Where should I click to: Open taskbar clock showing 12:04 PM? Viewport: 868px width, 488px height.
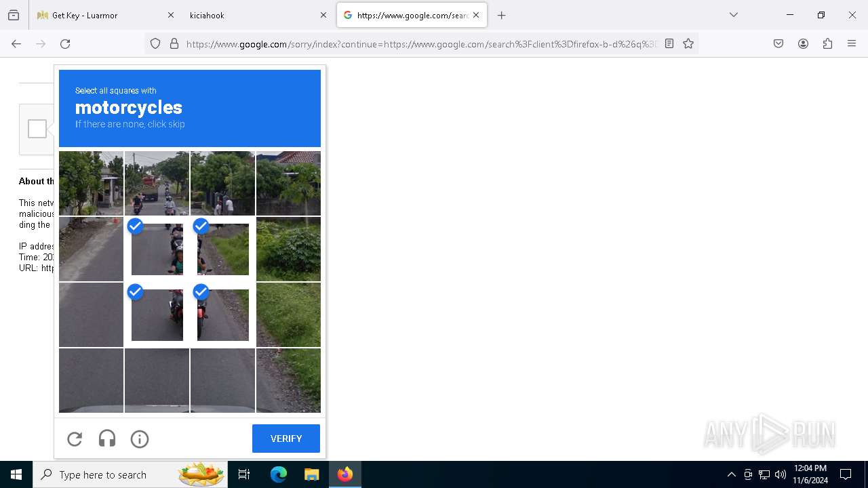click(x=810, y=474)
